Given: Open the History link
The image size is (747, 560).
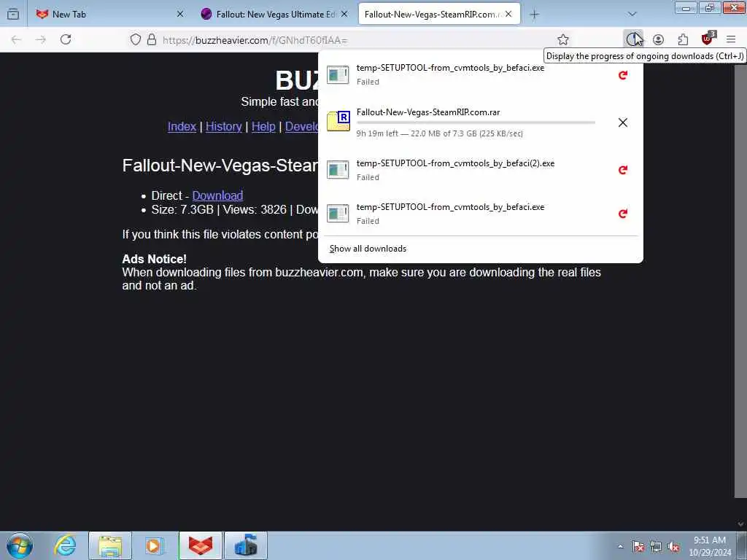Looking at the screenshot, I should pos(224,127).
